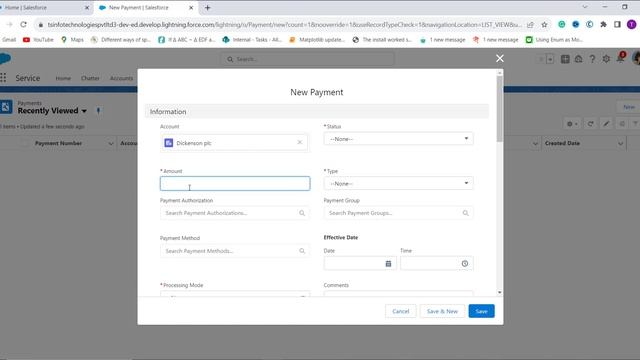The image size is (640, 360).
Task: Refresh the payments list
Action: coord(590,124)
